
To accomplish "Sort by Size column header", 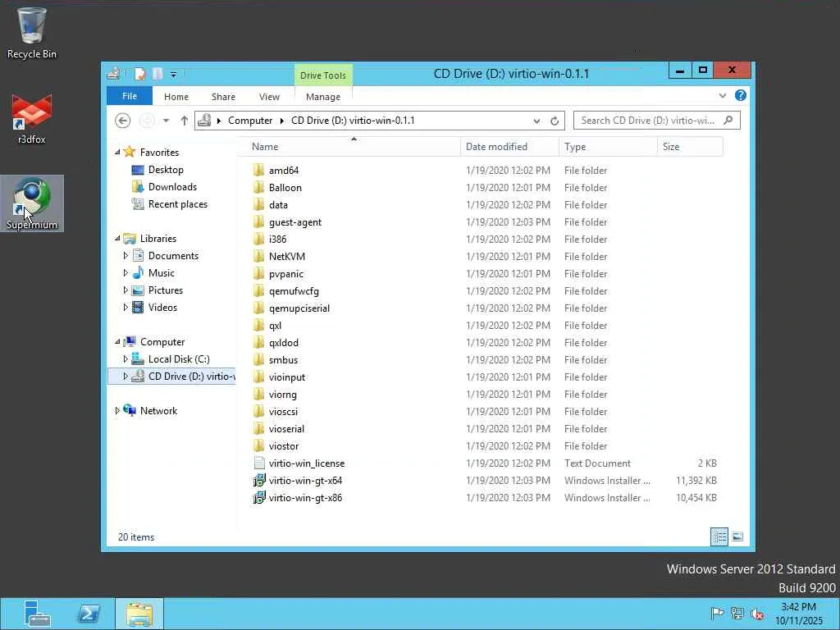I will [x=690, y=147].
